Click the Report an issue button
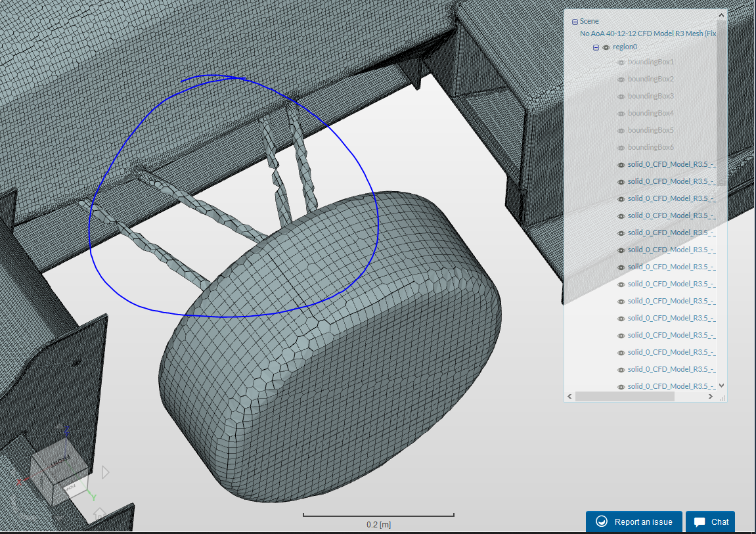 (634, 522)
